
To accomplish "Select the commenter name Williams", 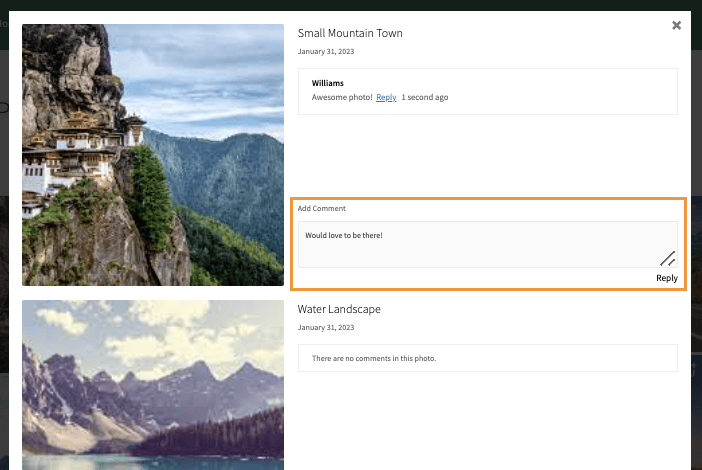I will click(328, 83).
